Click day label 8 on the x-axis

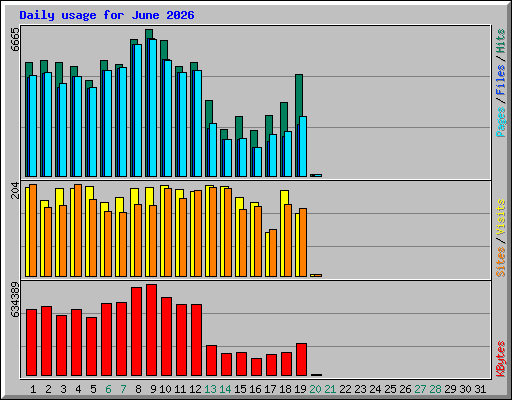coord(138,389)
